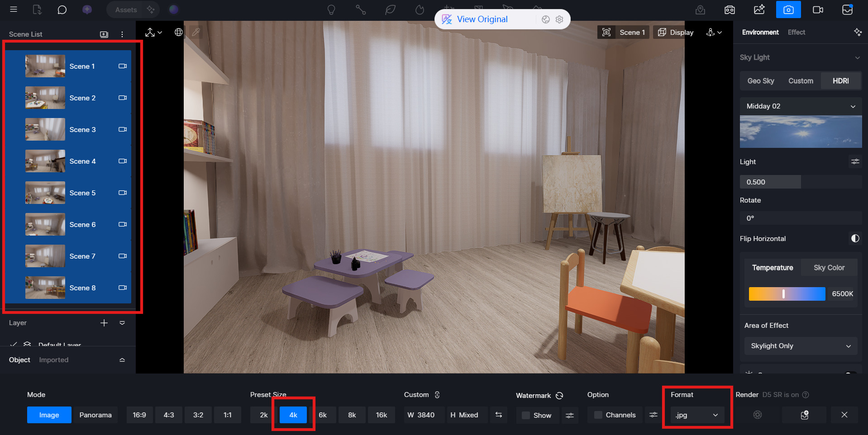Click the add layer plus icon

click(104, 323)
